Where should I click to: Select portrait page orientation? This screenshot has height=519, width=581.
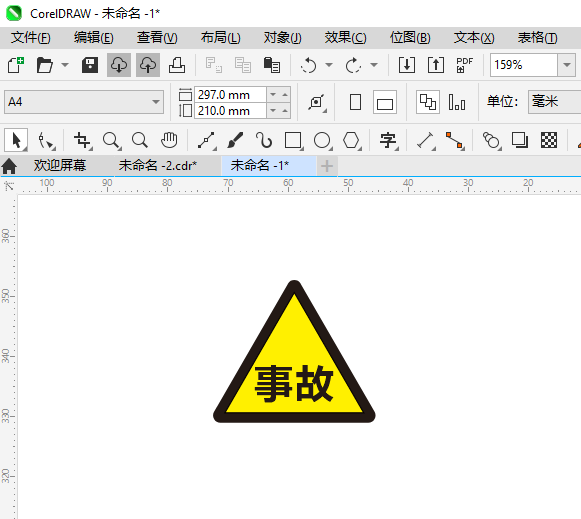[355, 102]
